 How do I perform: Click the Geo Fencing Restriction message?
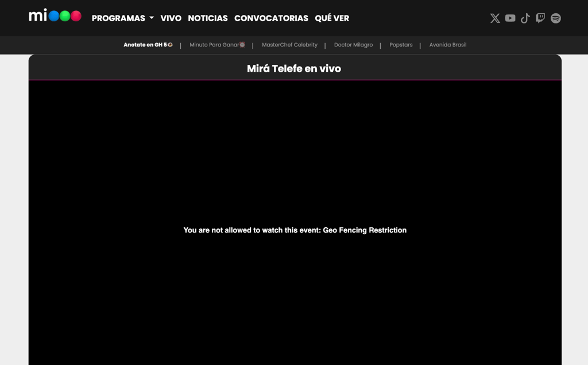tap(295, 230)
